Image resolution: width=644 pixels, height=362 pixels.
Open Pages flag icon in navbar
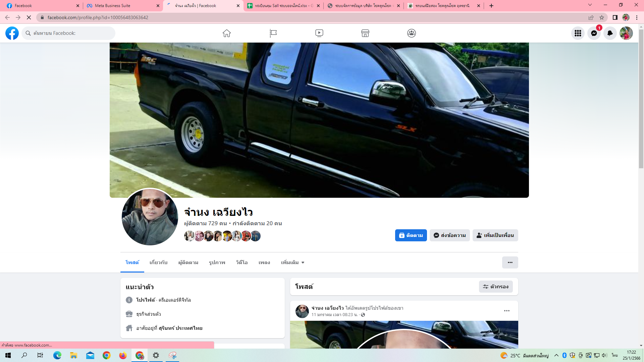(273, 33)
